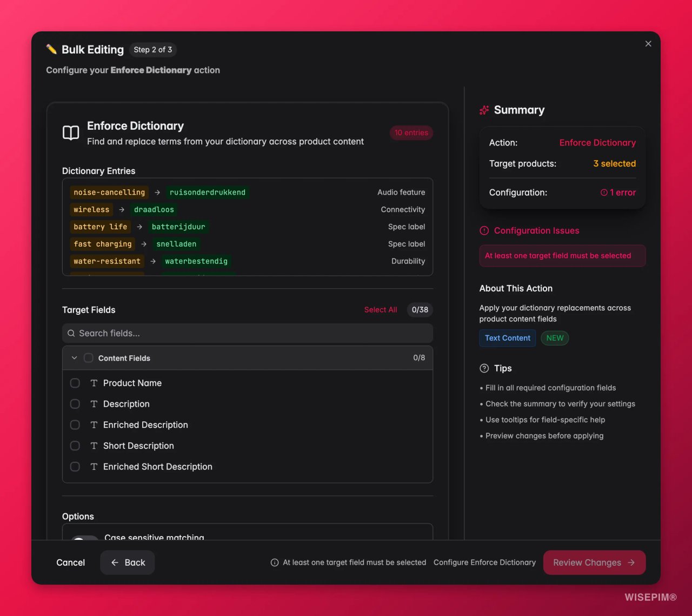
Task: Click the error icon beside 1 error
Action: pos(604,193)
